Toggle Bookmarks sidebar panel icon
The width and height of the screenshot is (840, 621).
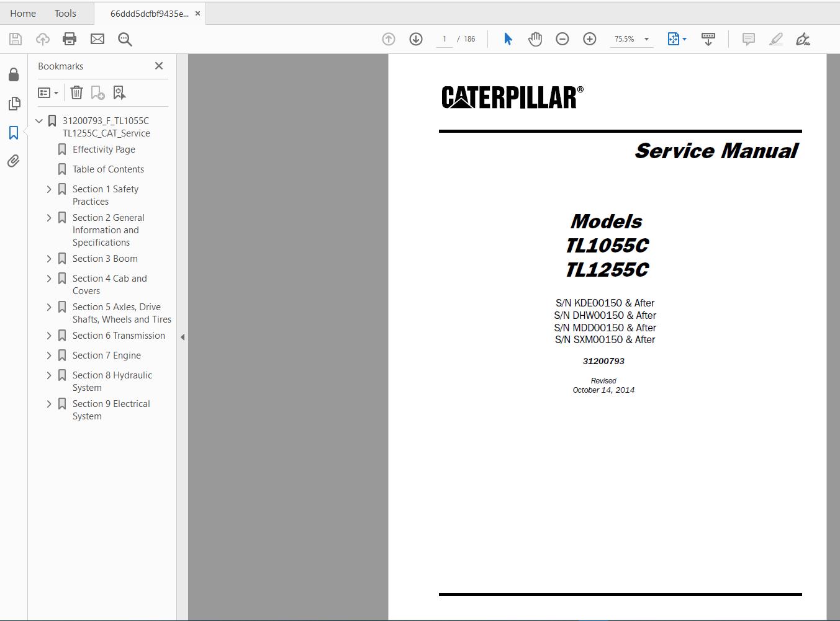click(x=14, y=132)
